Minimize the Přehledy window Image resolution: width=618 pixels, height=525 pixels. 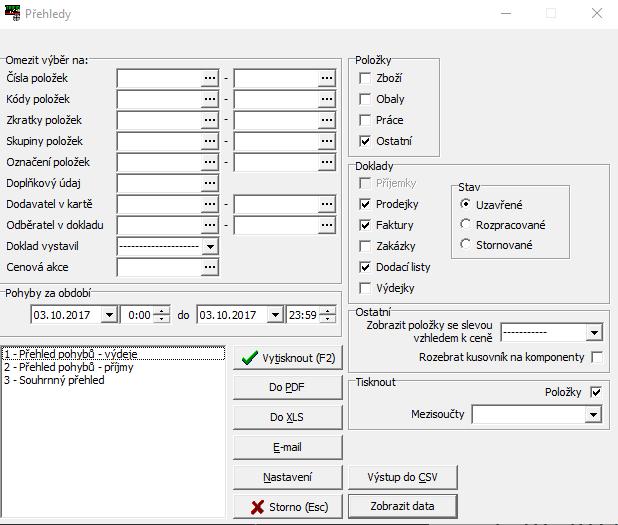click(x=506, y=13)
